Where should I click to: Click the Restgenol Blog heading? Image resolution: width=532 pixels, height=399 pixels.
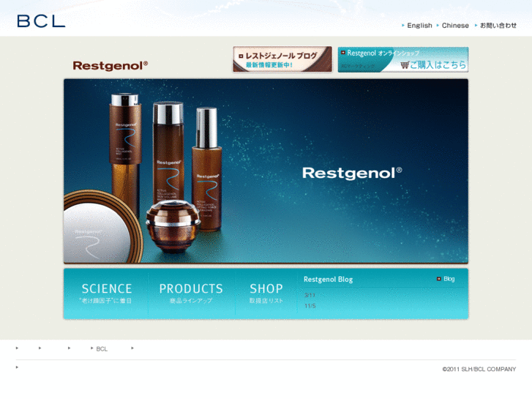click(328, 280)
